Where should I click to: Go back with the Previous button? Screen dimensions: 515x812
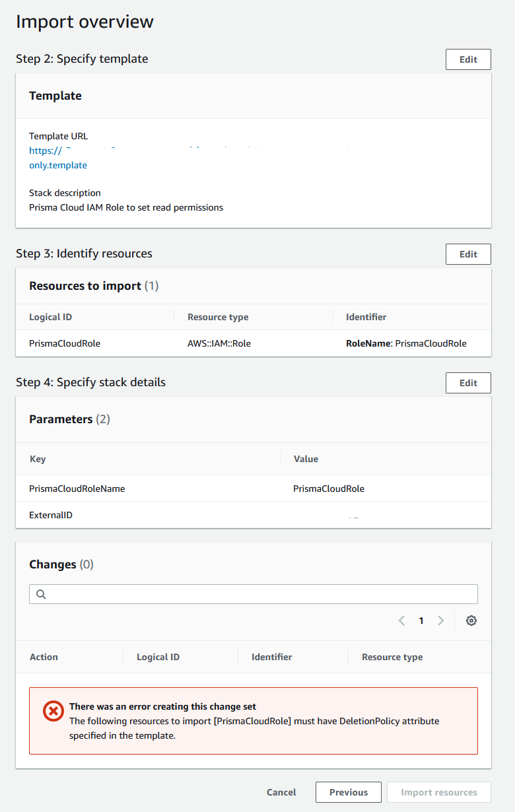click(x=349, y=792)
